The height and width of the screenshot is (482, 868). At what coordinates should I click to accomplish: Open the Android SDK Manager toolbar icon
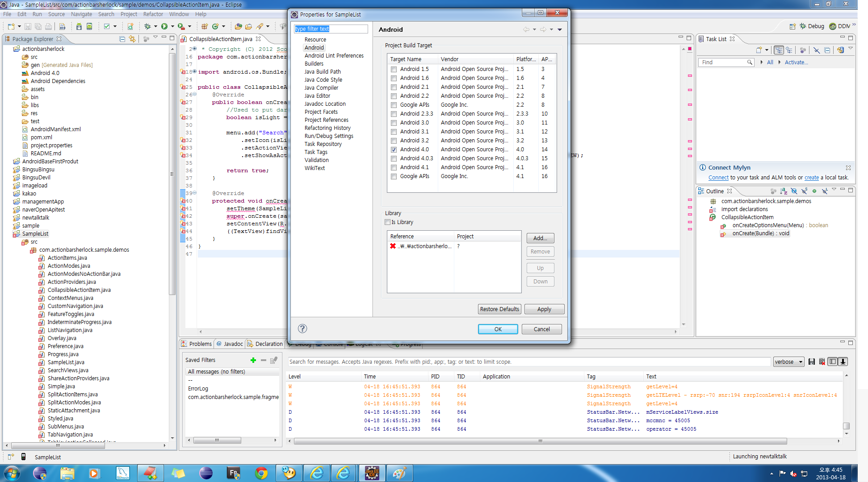(x=79, y=26)
